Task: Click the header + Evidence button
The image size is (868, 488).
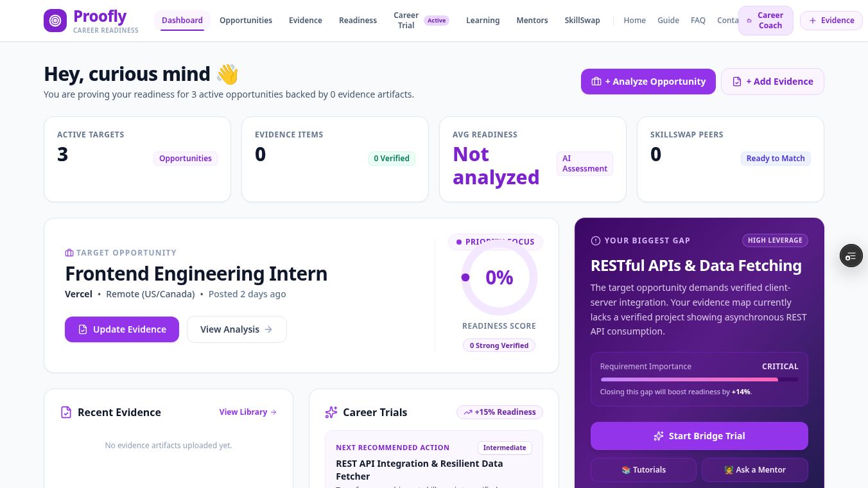Action: [x=831, y=21]
